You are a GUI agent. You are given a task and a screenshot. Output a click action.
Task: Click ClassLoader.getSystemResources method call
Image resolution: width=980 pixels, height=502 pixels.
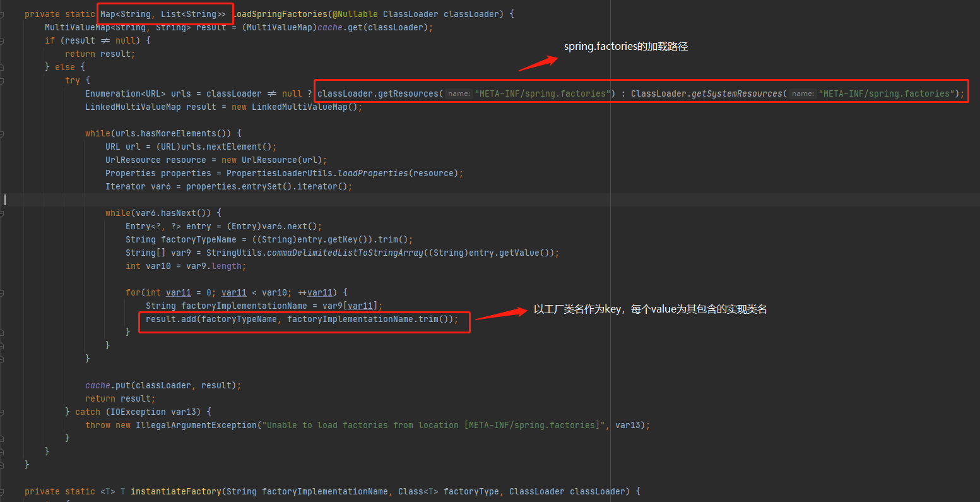pos(707,93)
